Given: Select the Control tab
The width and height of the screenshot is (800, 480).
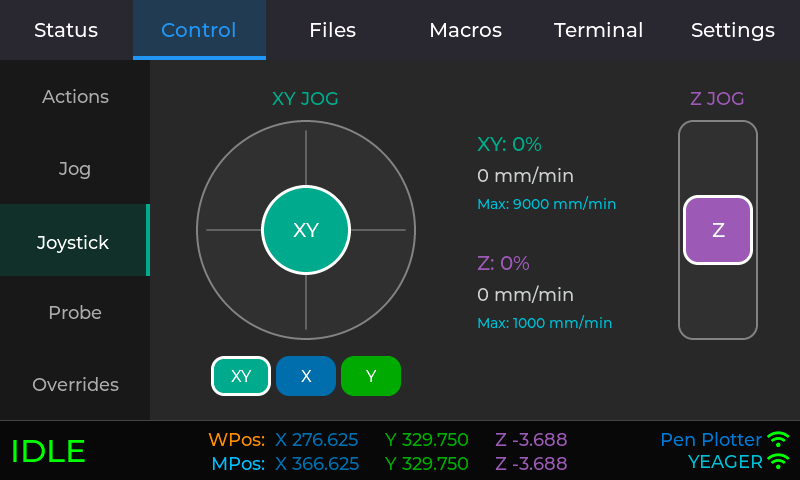Looking at the screenshot, I should (199, 30).
